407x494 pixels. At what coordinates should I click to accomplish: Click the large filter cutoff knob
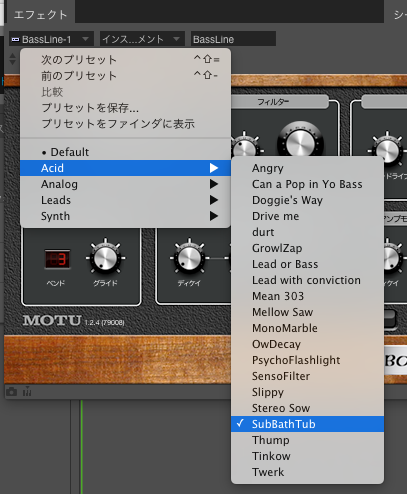click(x=300, y=143)
